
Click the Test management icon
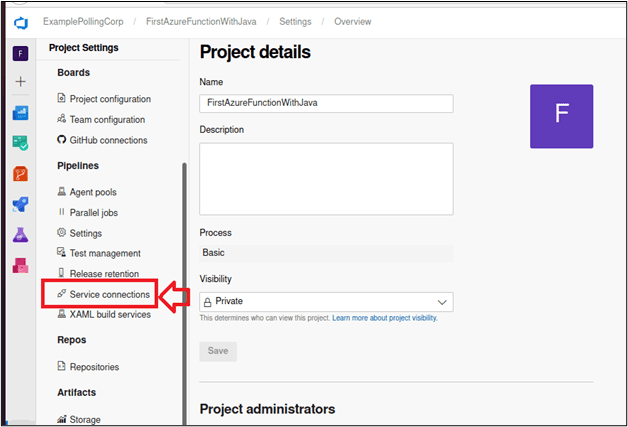click(x=61, y=252)
